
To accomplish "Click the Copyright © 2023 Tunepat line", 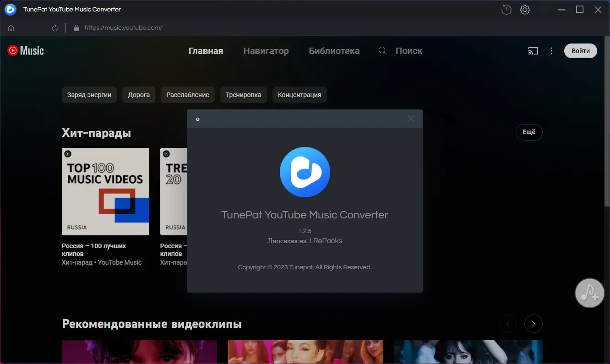I will (305, 267).
